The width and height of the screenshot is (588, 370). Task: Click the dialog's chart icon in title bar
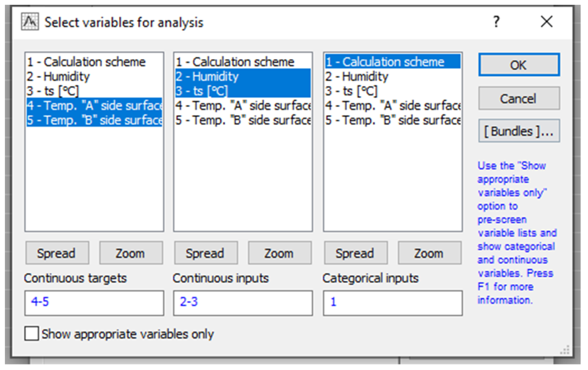pyautogui.click(x=30, y=22)
